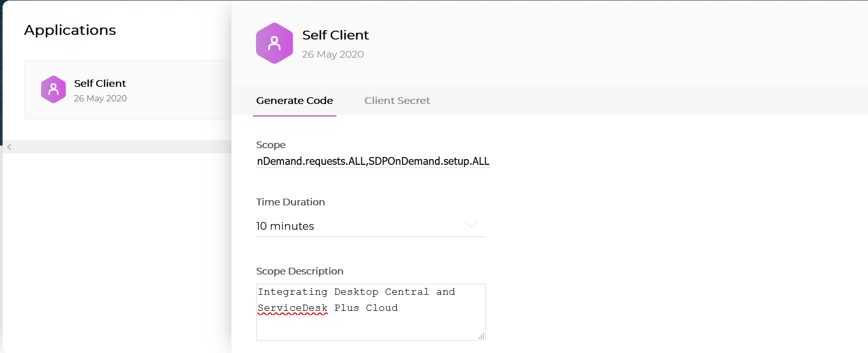Screen dimensions: 868x353
Task: Click inside the Scope Description text area
Action: pos(371,312)
